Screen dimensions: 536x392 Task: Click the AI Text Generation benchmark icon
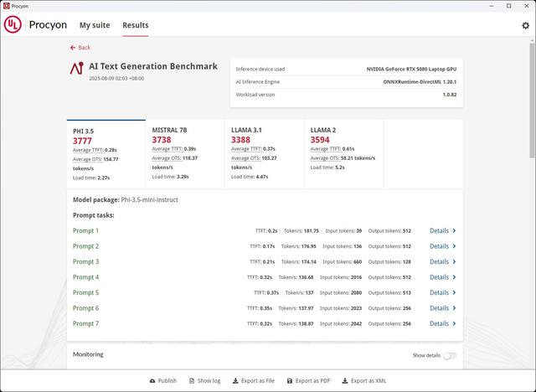tap(76, 68)
